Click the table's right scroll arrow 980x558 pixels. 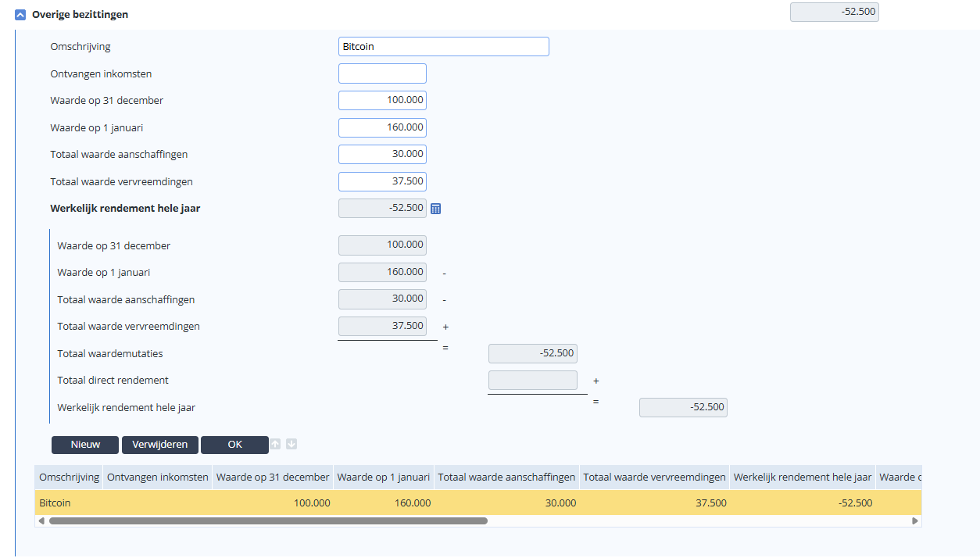click(915, 520)
